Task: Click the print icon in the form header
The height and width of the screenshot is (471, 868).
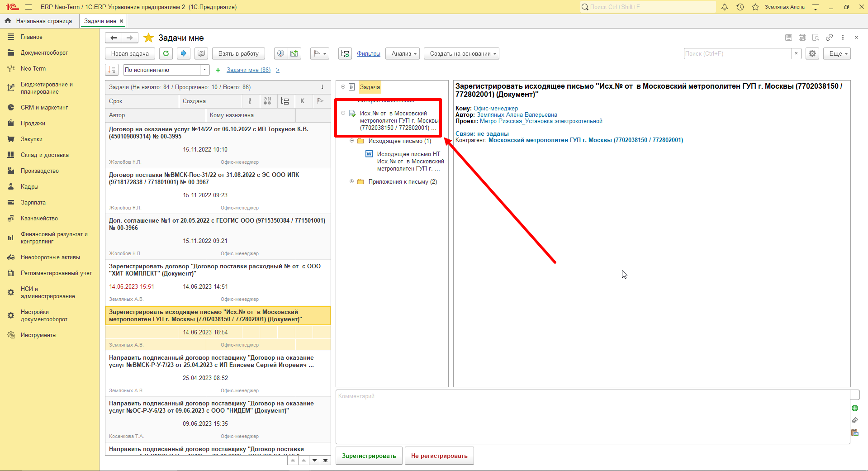Action: click(802, 38)
